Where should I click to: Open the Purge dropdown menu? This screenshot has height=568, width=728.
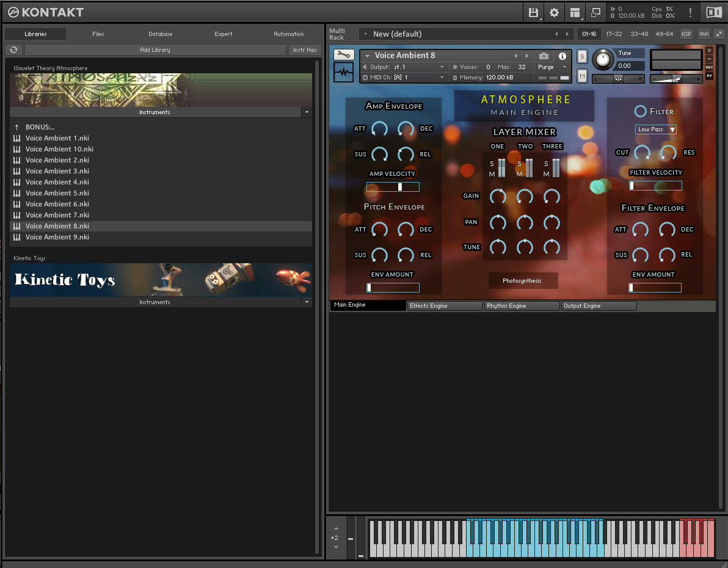[553, 67]
